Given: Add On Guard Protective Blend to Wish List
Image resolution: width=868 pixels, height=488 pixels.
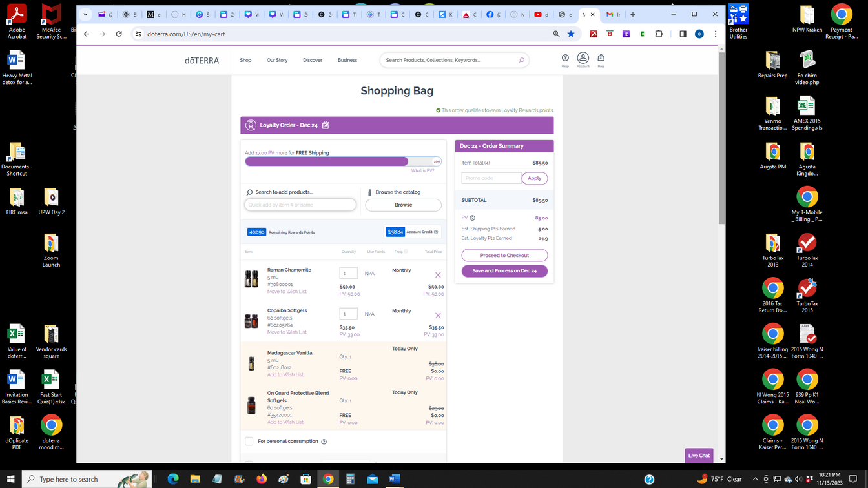Looking at the screenshot, I should tap(285, 422).
